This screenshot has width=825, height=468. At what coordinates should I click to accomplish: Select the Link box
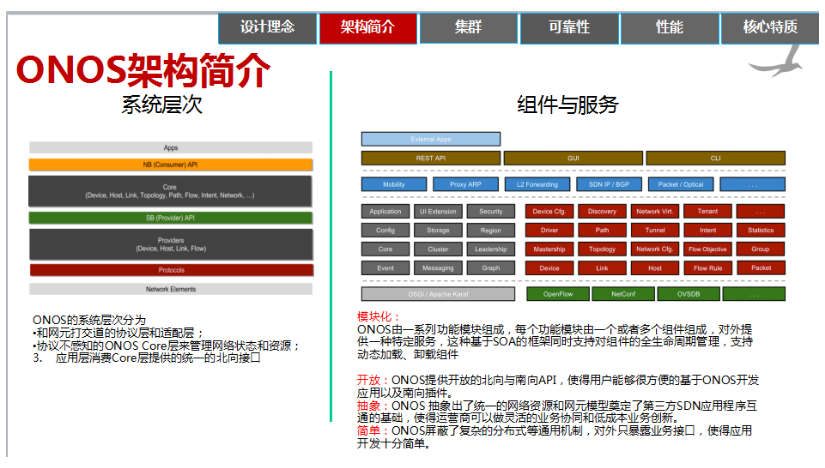(x=602, y=268)
